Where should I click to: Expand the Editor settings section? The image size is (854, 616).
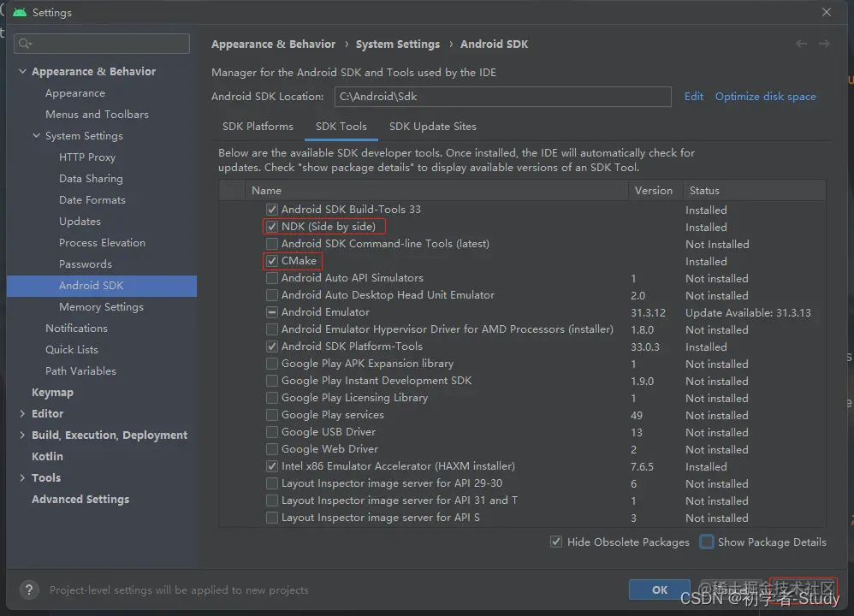coord(23,414)
